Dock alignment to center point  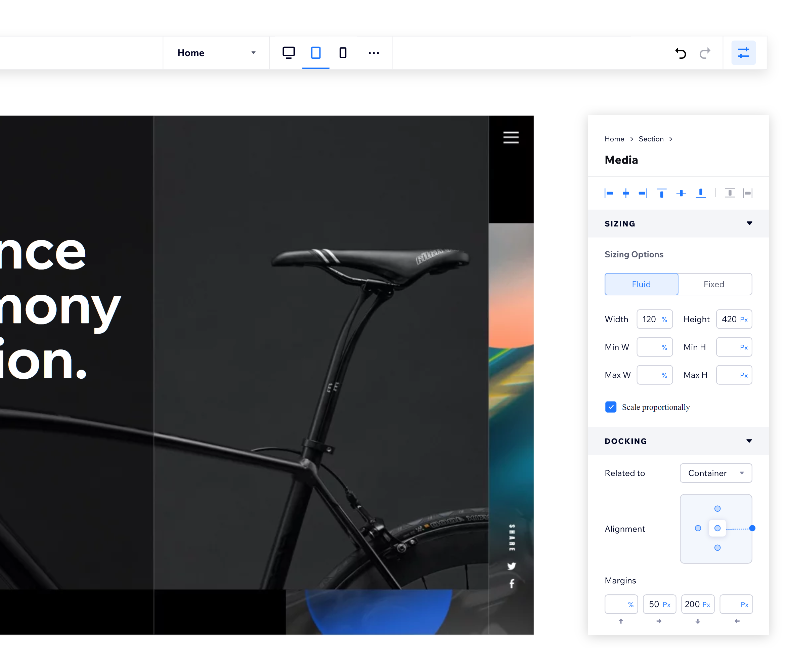[717, 528]
